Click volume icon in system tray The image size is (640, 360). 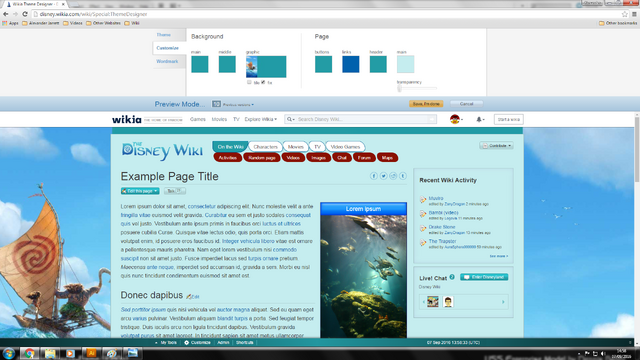pyautogui.click(x=603, y=353)
